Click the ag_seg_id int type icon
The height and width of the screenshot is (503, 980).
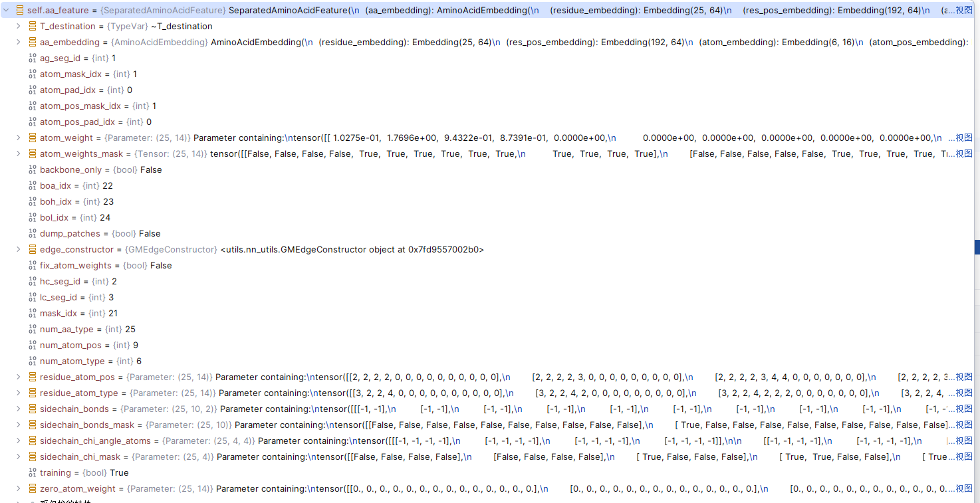pyautogui.click(x=33, y=58)
